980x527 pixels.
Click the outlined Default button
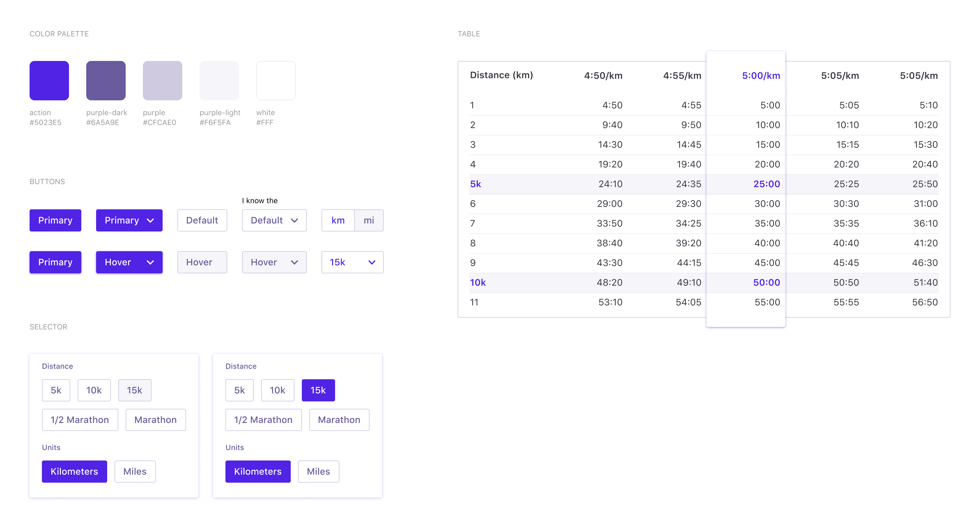[202, 220]
